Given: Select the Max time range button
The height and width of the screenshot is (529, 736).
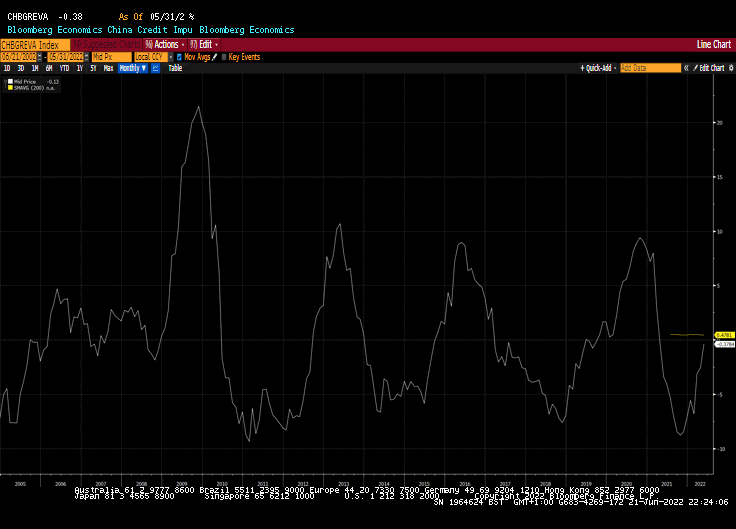Looking at the screenshot, I should (x=108, y=68).
